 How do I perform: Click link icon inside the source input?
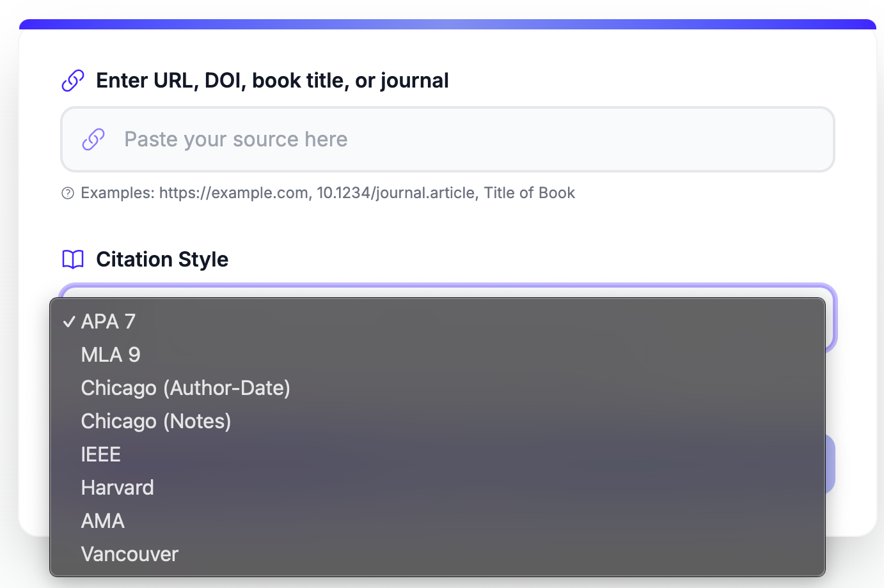pos(93,139)
